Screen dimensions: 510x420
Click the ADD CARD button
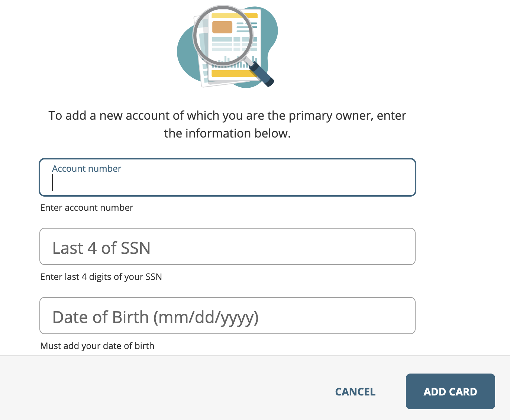pyautogui.click(x=451, y=391)
